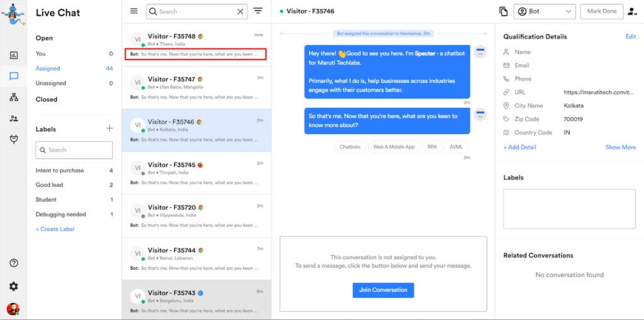Click the hamburger menu above conversation list

tap(133, 11)
